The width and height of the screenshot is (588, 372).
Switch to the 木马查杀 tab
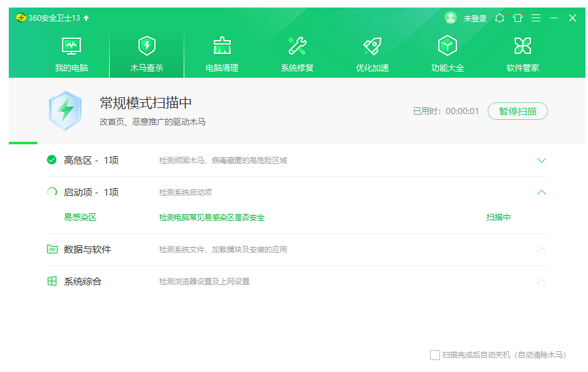tap(147, 53)
